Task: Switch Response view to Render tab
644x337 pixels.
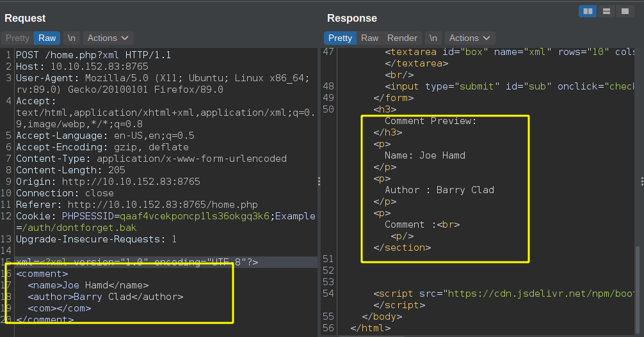Action: [402, 38]
